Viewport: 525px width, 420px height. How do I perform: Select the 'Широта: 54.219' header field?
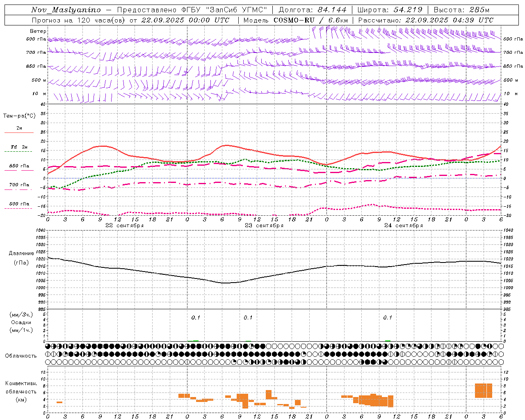coord(390,10)
